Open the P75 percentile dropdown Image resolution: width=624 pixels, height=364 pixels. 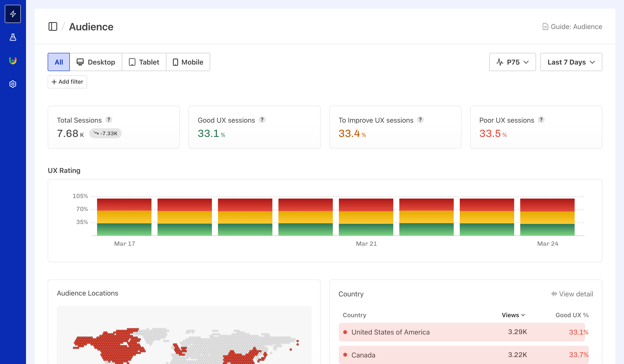(512, 62)
